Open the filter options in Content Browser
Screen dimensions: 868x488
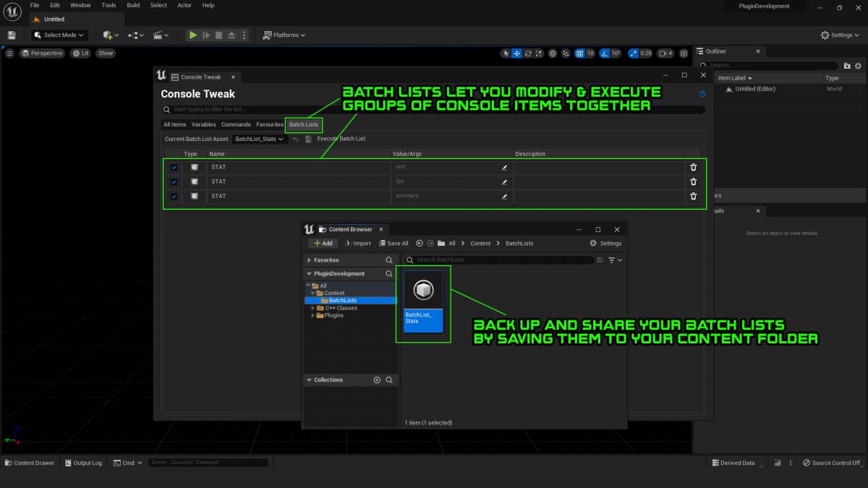pyautogui.click(x=615, y=260)
